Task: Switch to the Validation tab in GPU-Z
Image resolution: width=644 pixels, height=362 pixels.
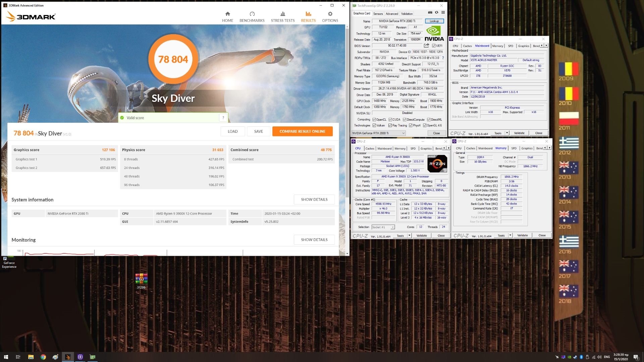Action: click(x=407, y=14)
